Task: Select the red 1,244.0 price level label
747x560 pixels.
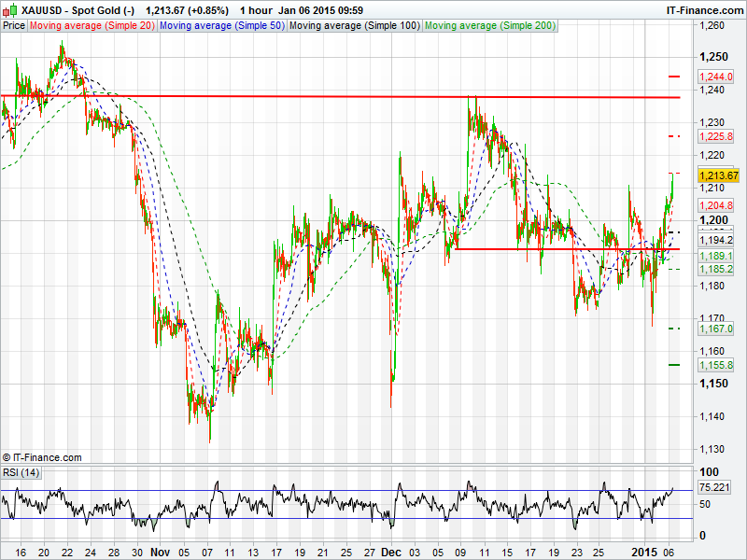Action: [x=715, y=77]
